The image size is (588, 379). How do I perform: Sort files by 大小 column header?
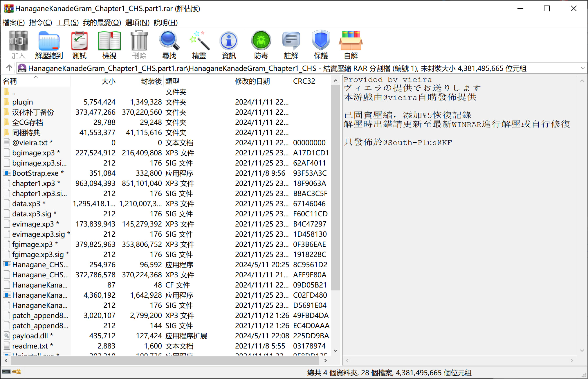click(x=108, y=81)
